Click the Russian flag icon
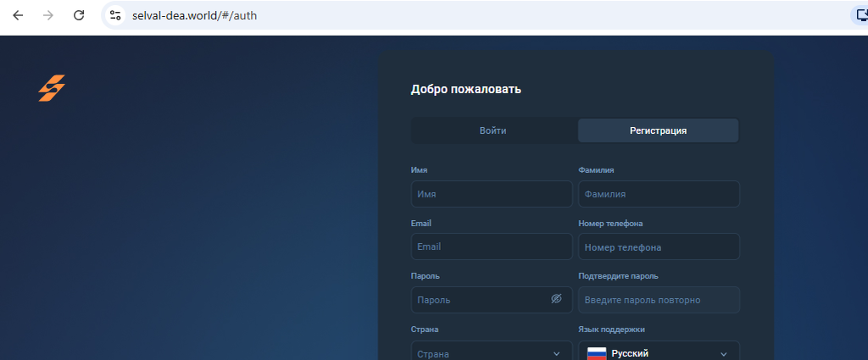 [x=597, y=353]
